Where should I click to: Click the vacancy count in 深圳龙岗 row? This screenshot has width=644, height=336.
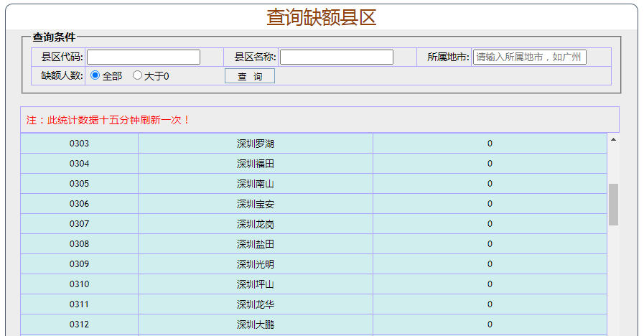pos(490,224)
